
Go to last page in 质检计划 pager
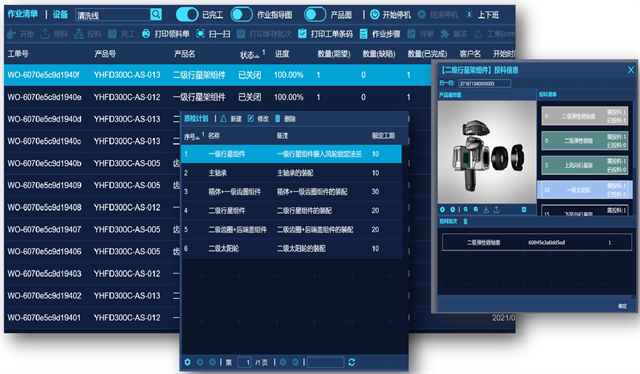(x=295, y=362)
